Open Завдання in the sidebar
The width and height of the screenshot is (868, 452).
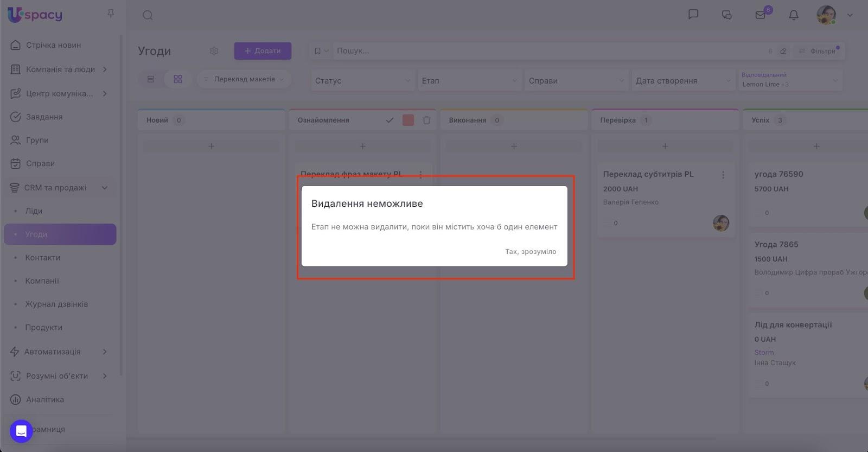point(44,117)
